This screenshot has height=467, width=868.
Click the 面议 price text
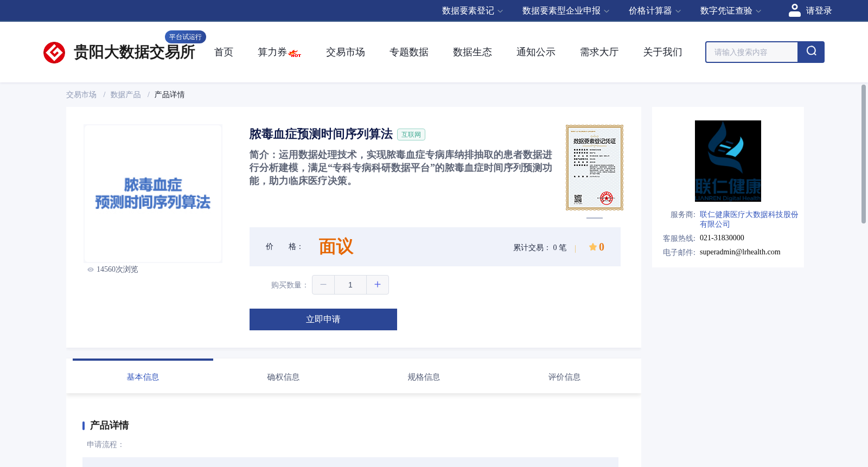point(336,247)
